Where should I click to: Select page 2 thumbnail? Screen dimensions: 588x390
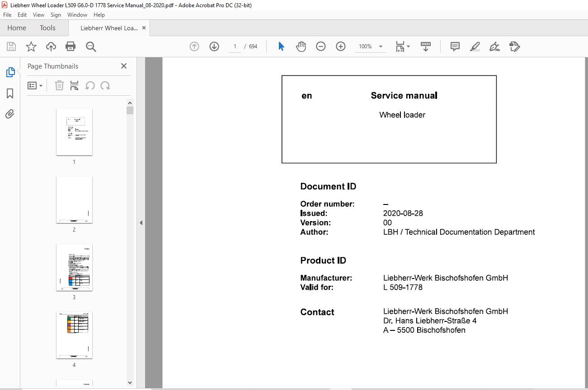[x=74, y=200]
